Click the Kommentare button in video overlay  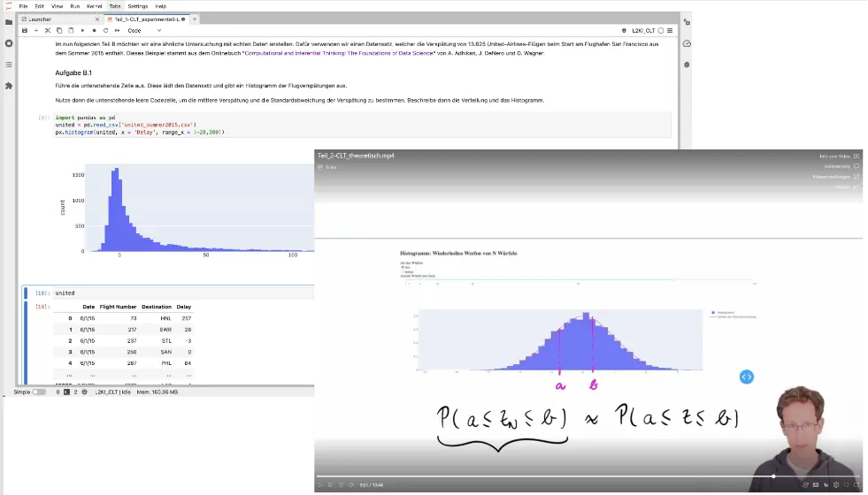click(841, 166)
